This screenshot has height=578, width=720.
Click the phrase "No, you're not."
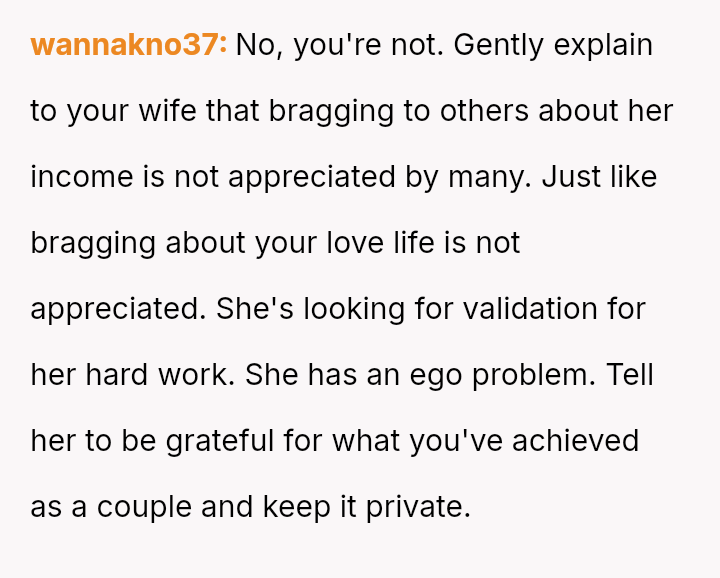[x=336, y=45]
